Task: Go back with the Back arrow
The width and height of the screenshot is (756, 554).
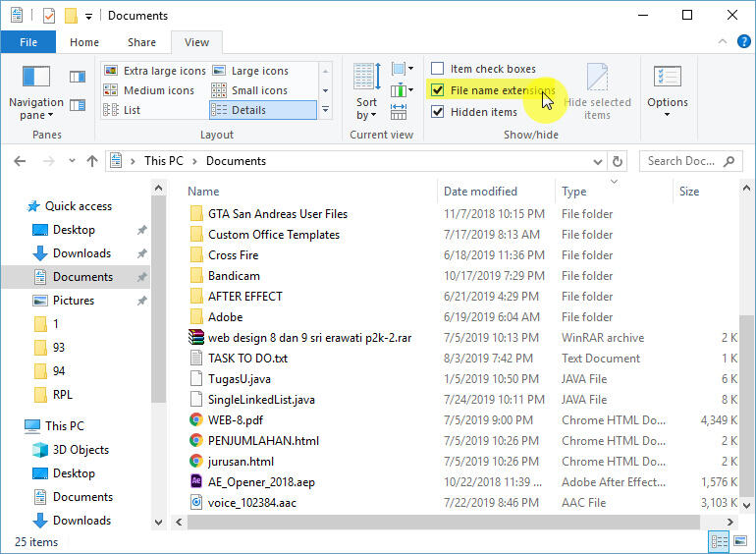Action: (20, 161)
